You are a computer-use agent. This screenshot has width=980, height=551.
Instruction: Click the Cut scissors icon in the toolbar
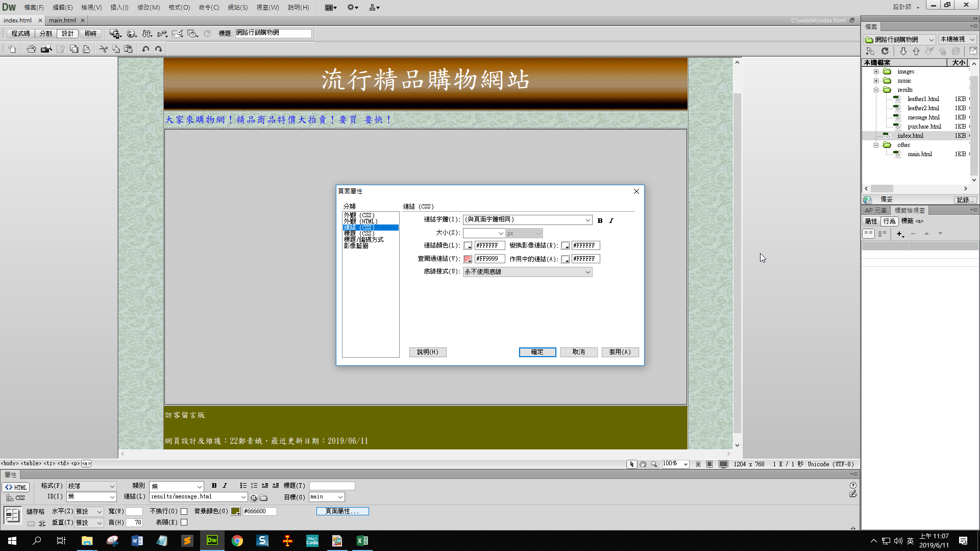pyautogui.click(x=103, y=49)
